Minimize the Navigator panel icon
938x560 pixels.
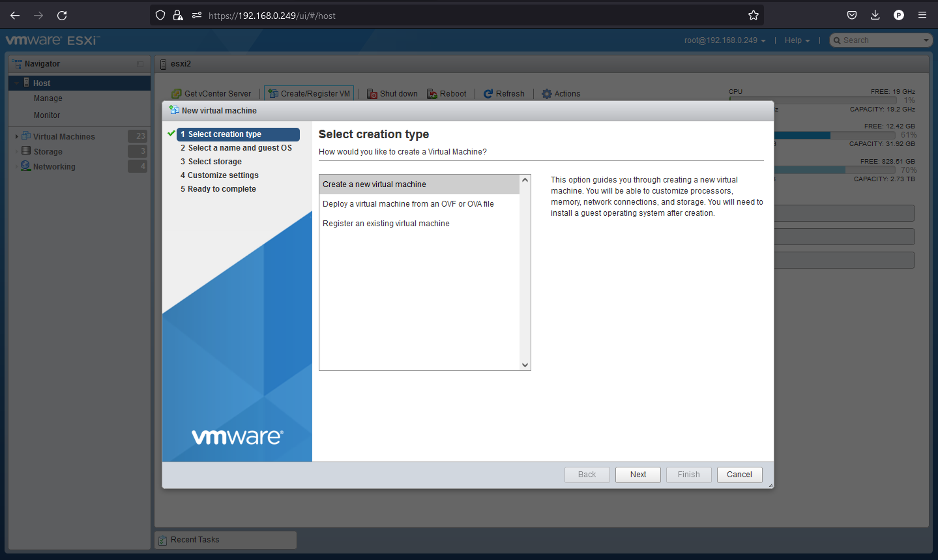140,64
